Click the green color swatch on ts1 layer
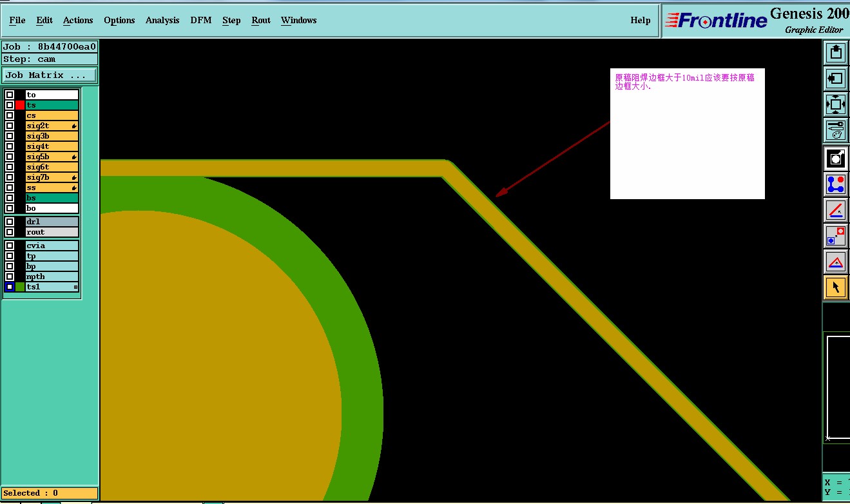Image resolution: width=850 pixels, height=504 pixels. point(20,287)
